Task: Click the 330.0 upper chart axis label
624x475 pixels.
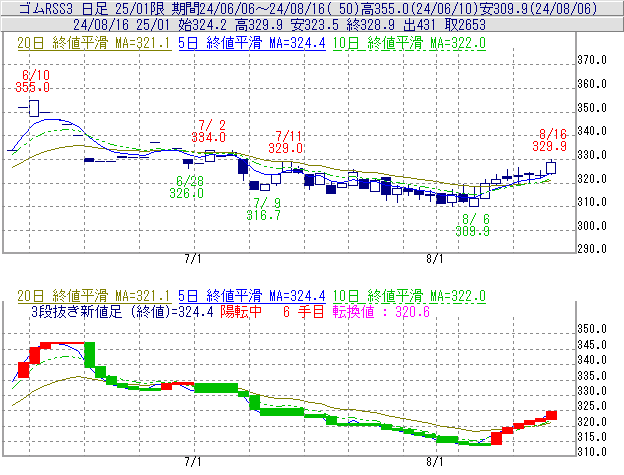Action: 592,155
